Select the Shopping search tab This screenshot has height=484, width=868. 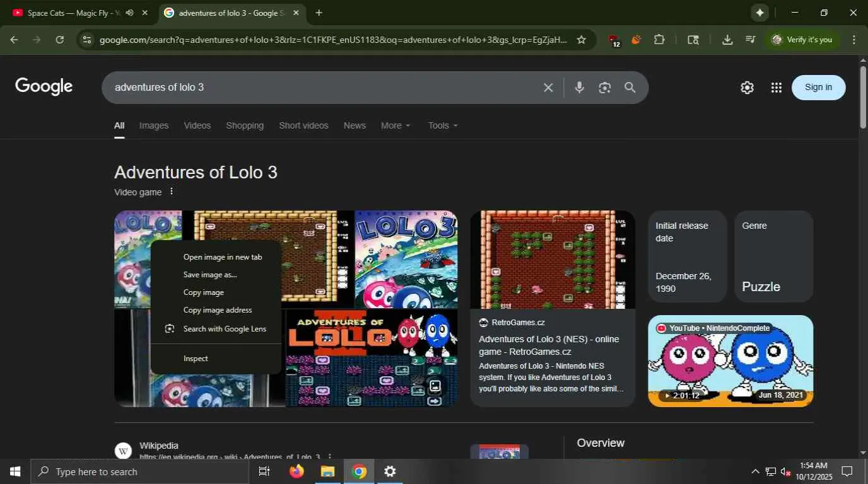(x=245, y=125)
